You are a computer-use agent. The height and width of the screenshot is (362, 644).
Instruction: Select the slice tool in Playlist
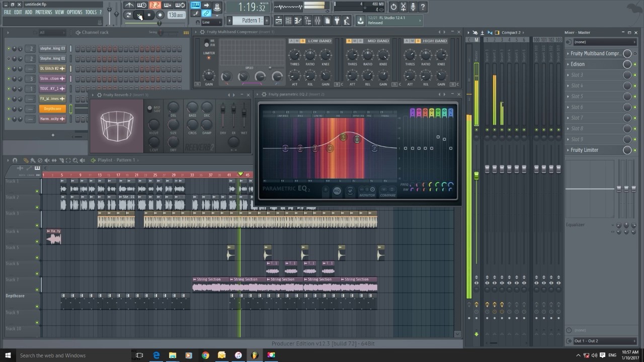pyautogui.click(x=61, y=160)
